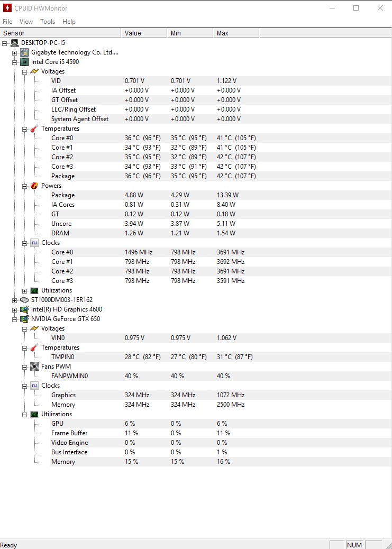Open the File menu
This screenshot has width=392, height=549.
[7, 22]
